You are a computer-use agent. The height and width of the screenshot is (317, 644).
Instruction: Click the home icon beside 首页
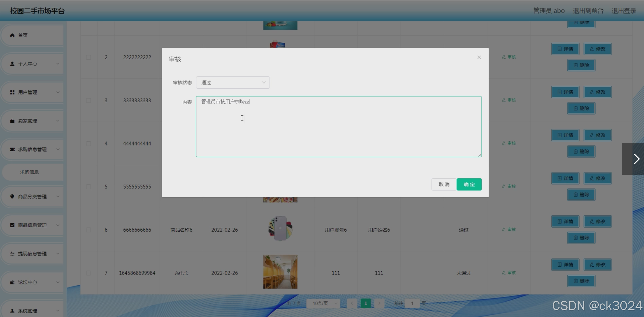[x=12, y=35]
